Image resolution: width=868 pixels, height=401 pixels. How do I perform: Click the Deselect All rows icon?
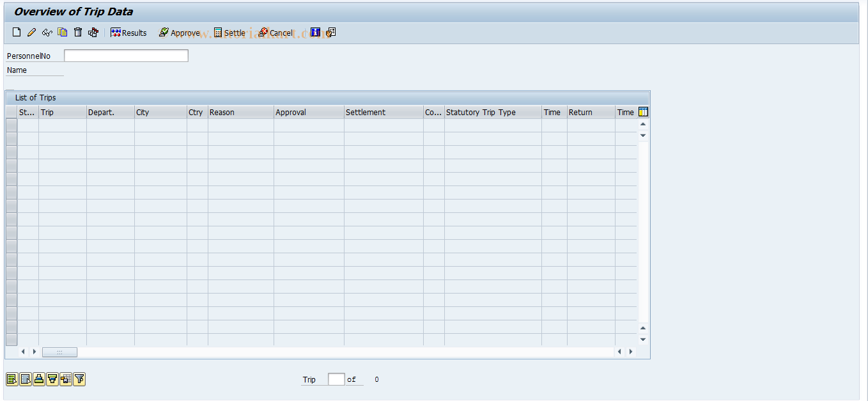pyautogui.click(x=26, y=379)
